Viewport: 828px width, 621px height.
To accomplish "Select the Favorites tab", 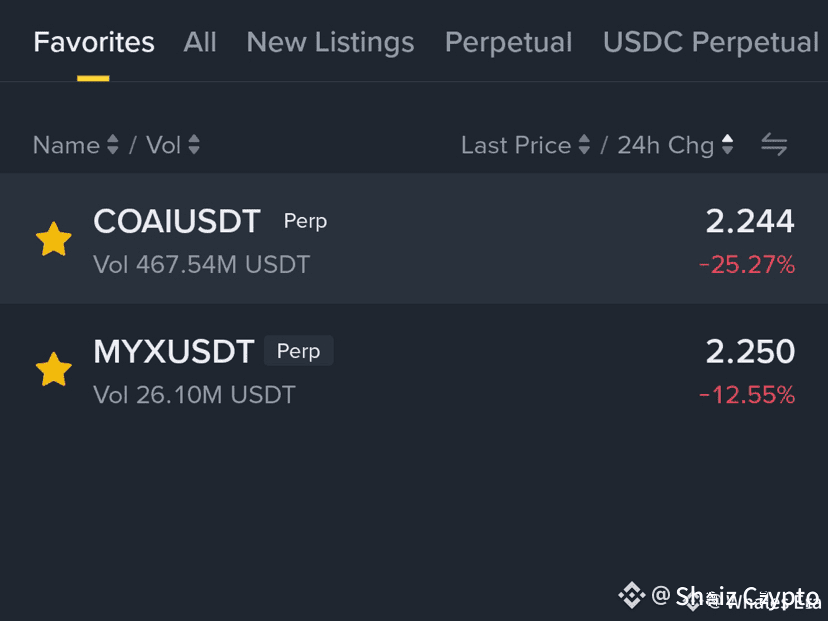I will [x=94, y=42].
